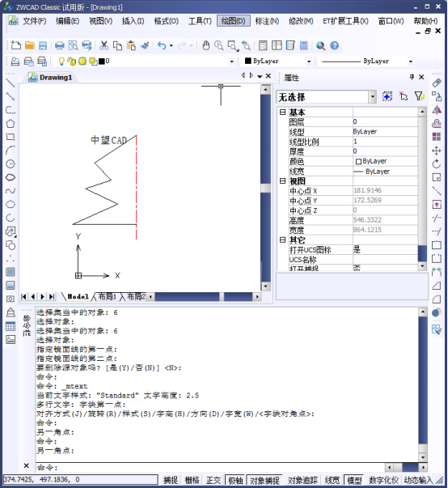Open the 文件(F) menu
This screenshot has width=448, height=488.
click(x=35, y=21)
